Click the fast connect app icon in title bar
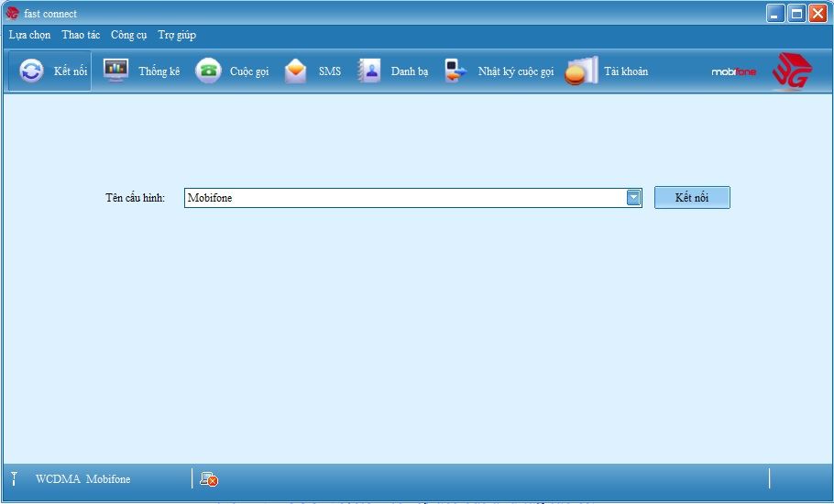Screen dimensions: 834x504 click(x=12, y=14)
